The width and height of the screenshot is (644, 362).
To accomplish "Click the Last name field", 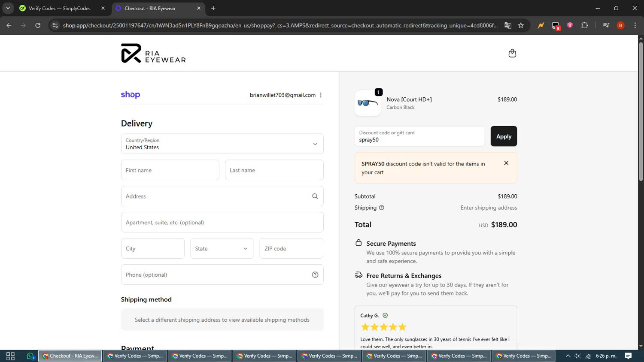I will [x=274, y=170].
